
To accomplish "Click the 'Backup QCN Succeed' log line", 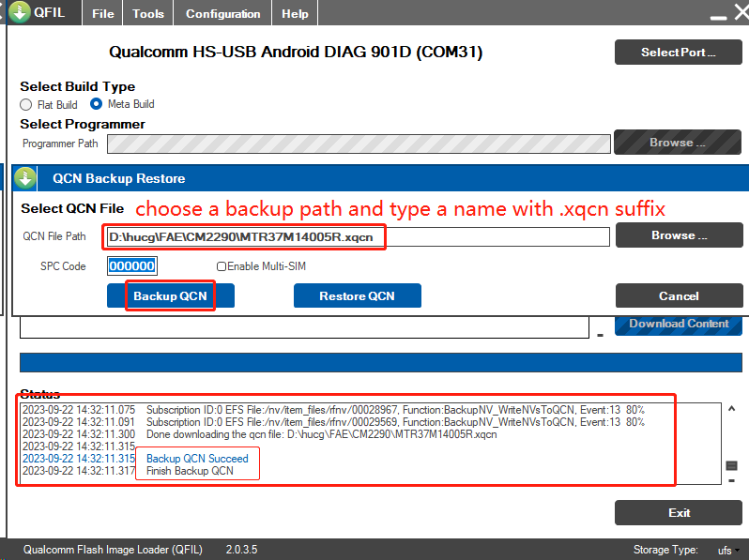I will (x=197, y=459).
